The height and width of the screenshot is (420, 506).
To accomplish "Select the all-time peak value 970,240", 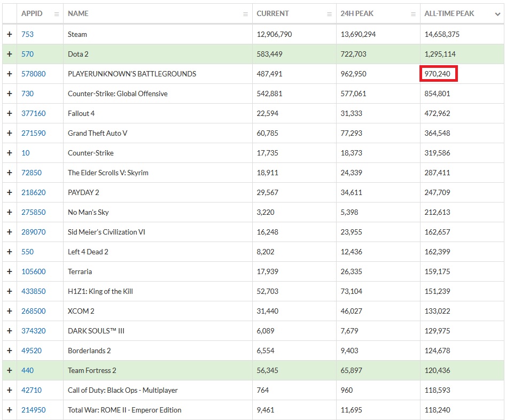I will coord(437,74).
